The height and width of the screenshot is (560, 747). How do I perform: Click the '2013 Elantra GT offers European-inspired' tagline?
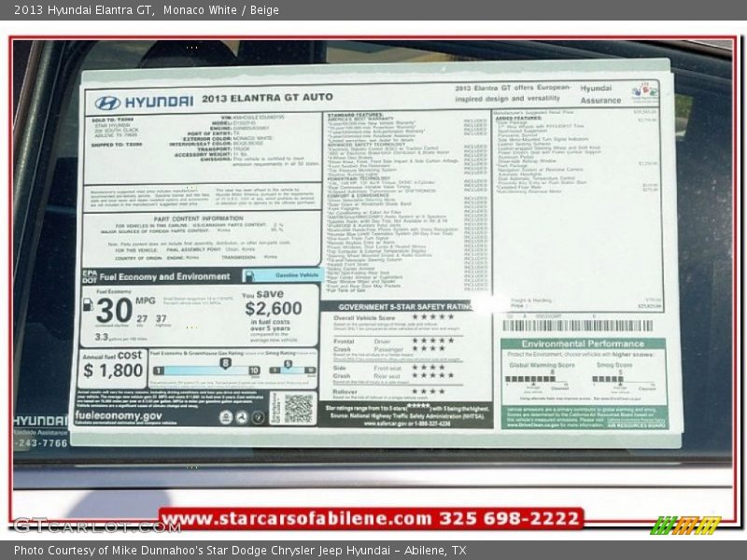pyautogui.click(x=513, y=93)
